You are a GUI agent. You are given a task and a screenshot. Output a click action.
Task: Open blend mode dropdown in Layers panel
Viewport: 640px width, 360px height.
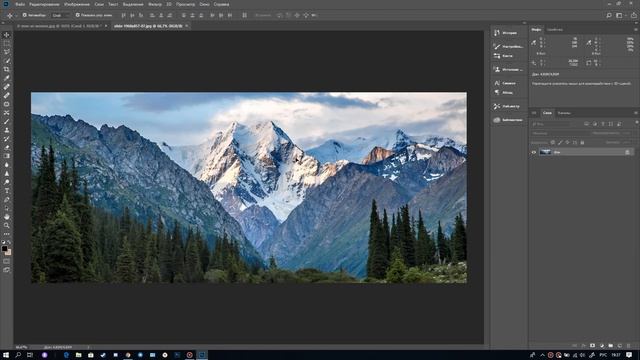560,133
